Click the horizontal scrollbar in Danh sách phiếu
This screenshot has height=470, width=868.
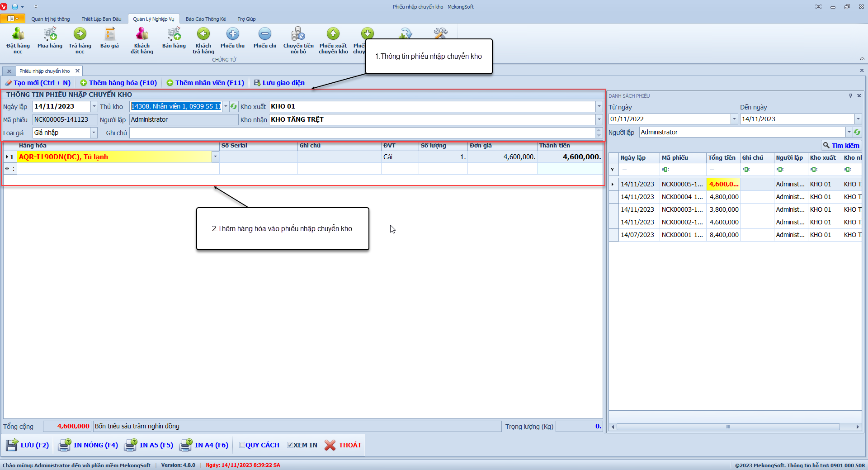[728, 427]
